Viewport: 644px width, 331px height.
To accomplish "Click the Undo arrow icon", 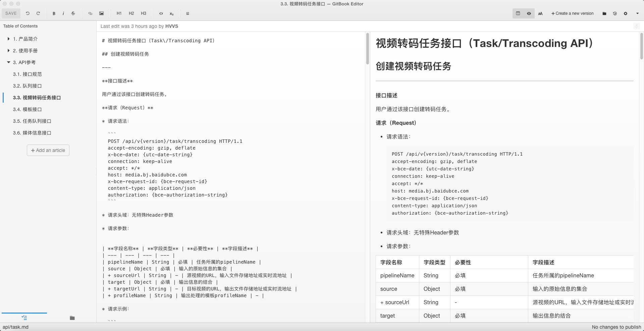I will (x=28, y=13).
